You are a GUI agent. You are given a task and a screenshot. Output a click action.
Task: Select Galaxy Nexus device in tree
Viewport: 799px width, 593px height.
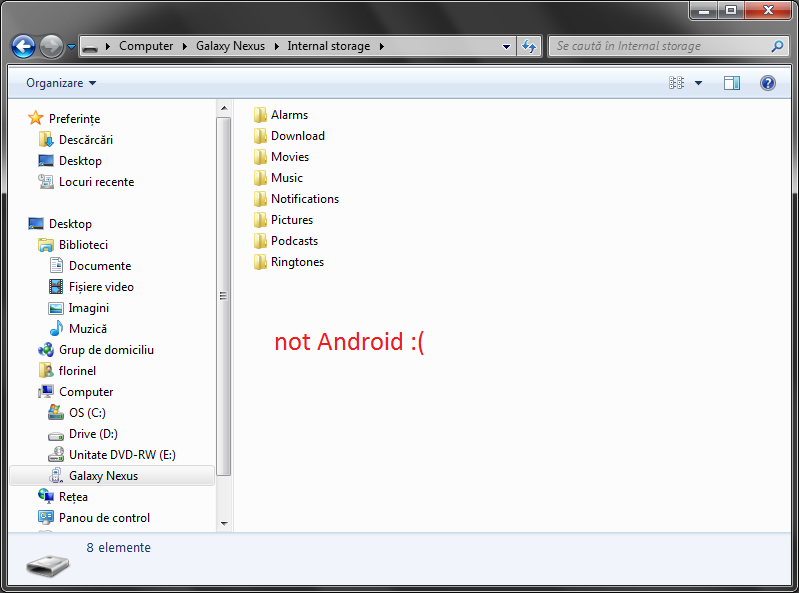[x=112, y=476]
